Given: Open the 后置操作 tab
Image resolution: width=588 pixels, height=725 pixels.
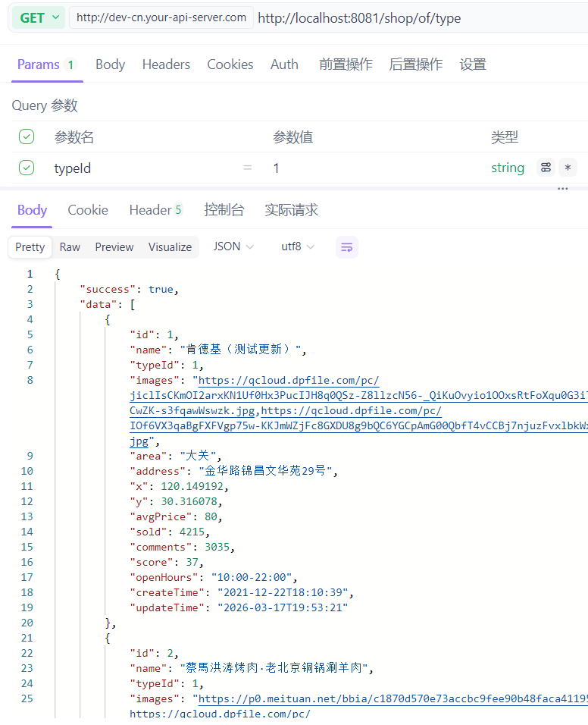Looking at the screenshot, I should (416, 64).
